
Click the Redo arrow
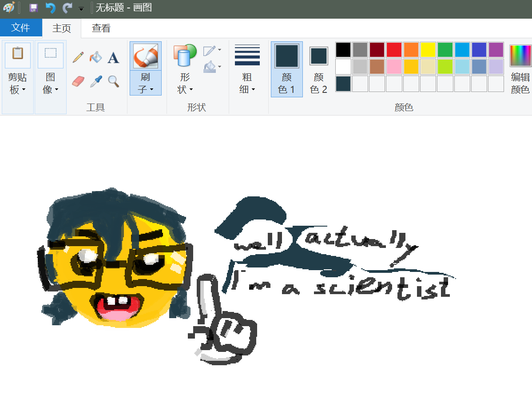(67, 8)
